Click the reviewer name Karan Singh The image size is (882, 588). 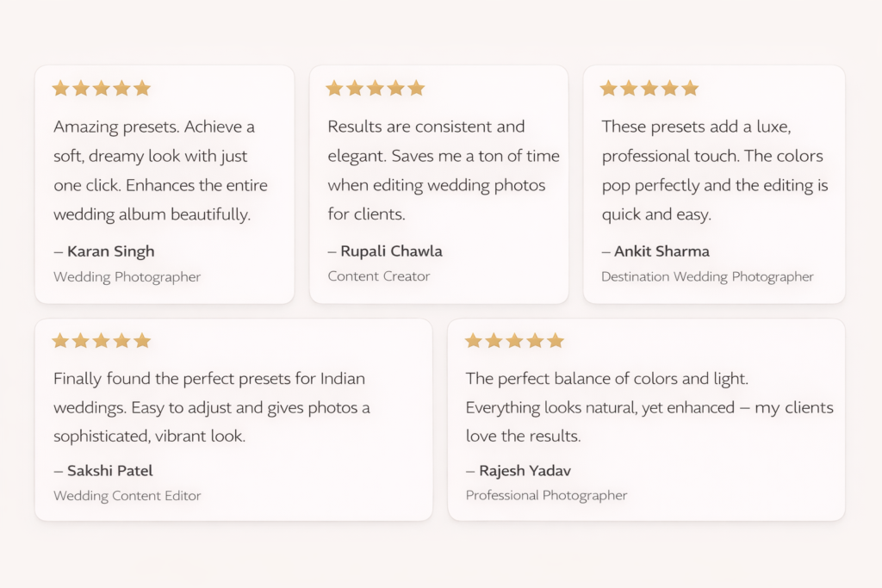[x=110, y=251]
